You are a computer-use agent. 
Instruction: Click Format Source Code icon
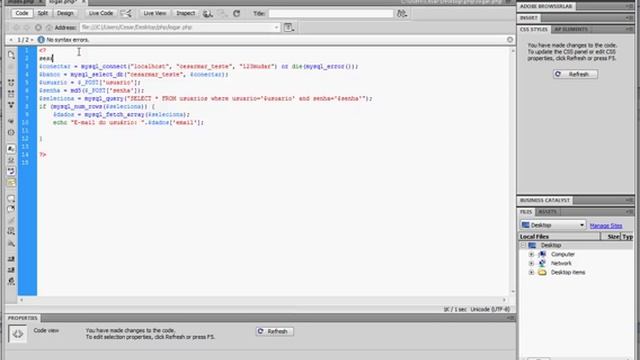(11, 281)
